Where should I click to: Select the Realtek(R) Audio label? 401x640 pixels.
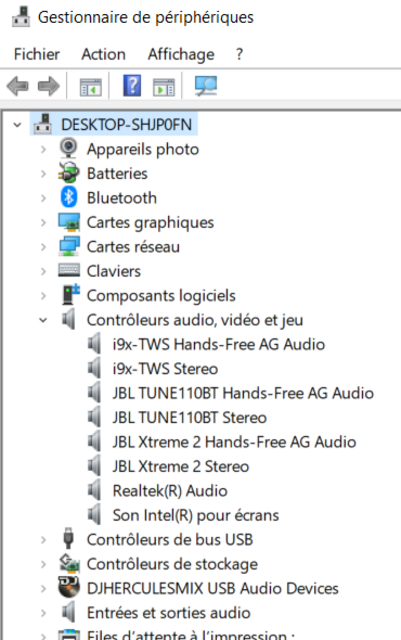(x=170, y=491)
